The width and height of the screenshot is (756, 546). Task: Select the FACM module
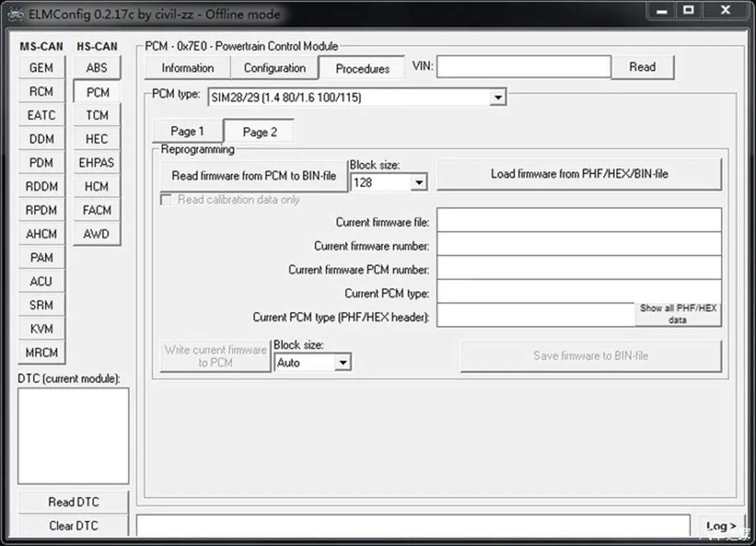(97, 210)
